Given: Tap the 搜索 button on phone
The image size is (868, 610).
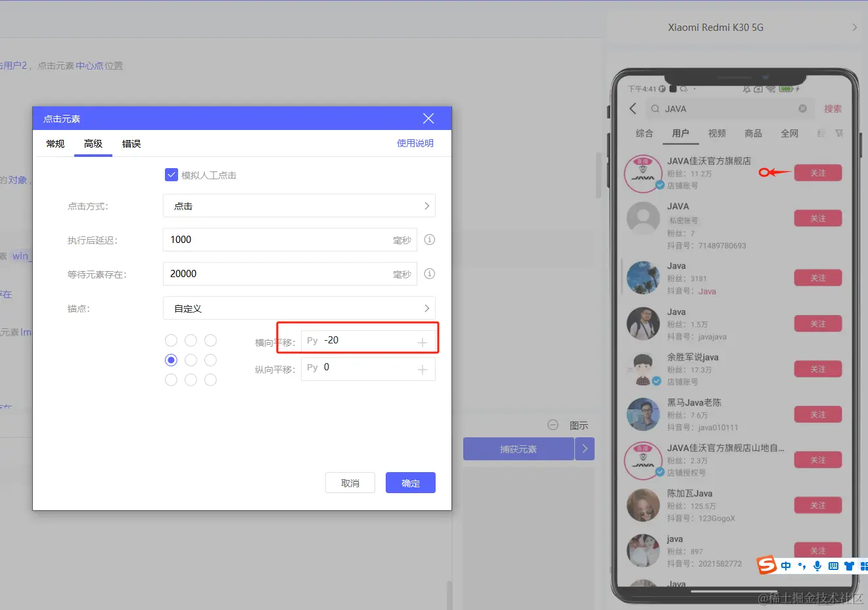Looking at the screenshot, I should pos(833,109).
